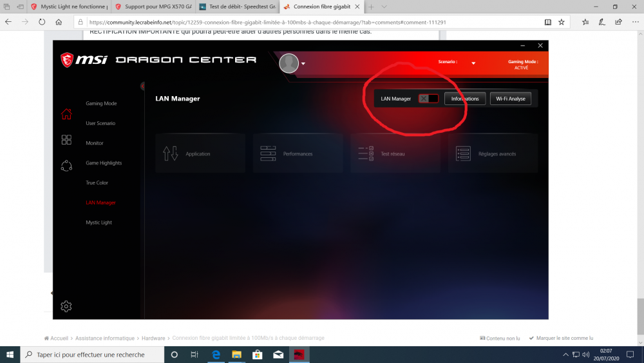Viewport: 644px width, 363px height.
Task: Select Monitor in sidebar menu
Action: pos(95,143)
